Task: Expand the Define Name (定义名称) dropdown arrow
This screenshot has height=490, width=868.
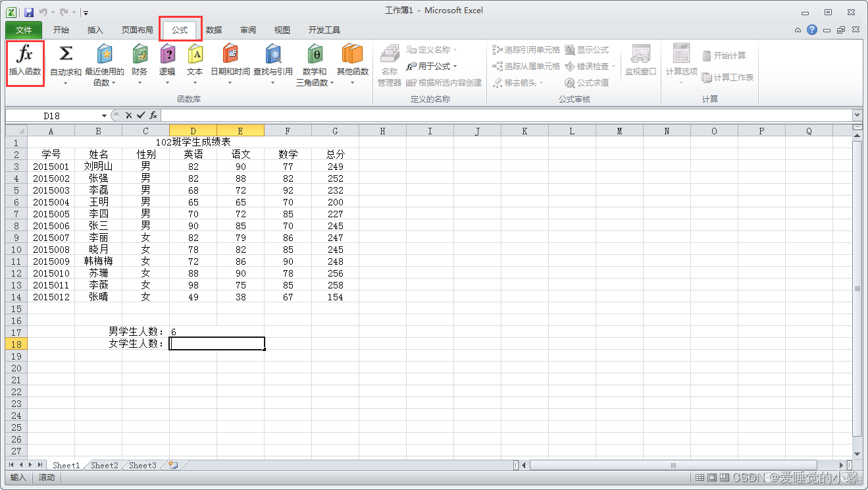Action: click(455, 50)
